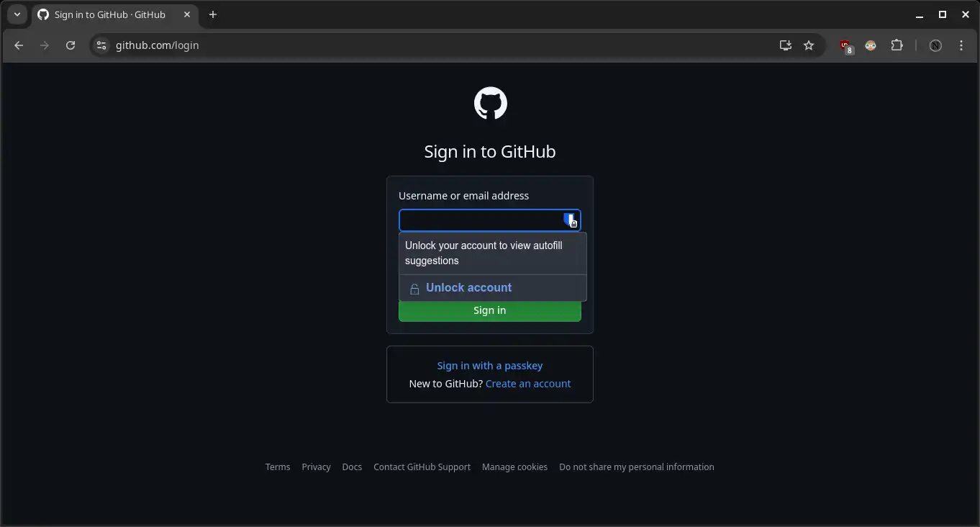Screen dimensions: 980x527
Task: Click the install app icon in address bar
Action: (785, 45)
